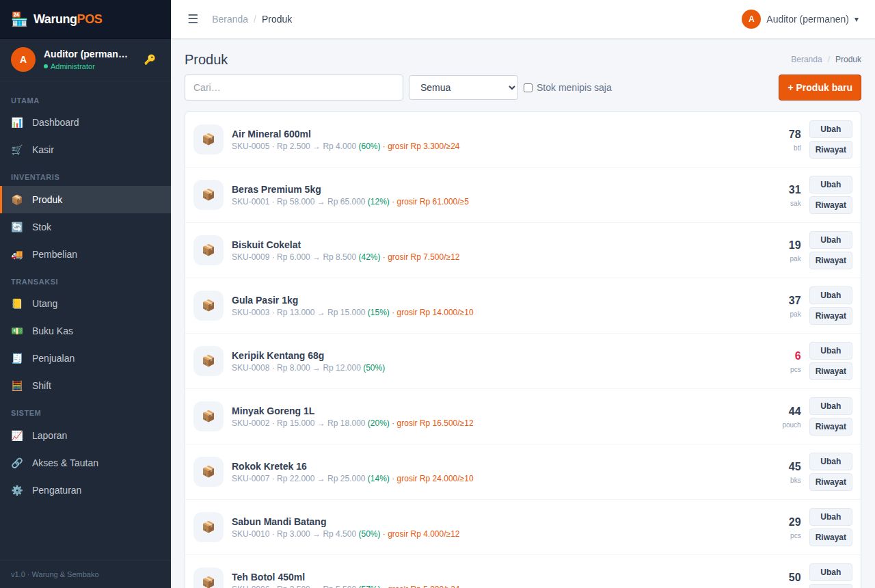Click the red stock count 6
Viewport: 875px width, 588px height.
[x=797, y=356]
